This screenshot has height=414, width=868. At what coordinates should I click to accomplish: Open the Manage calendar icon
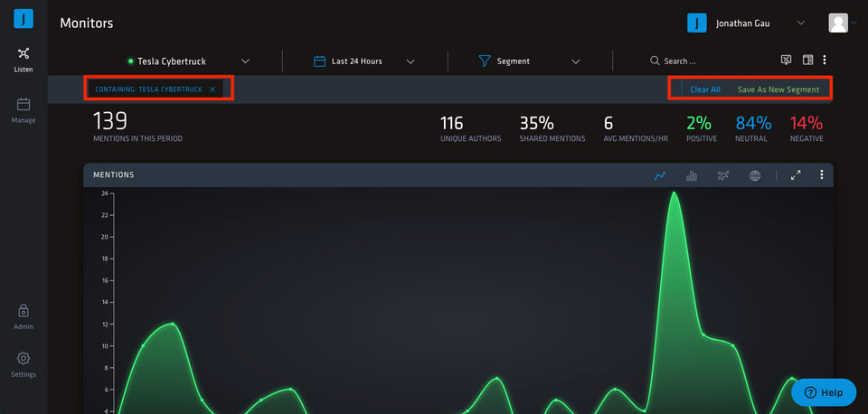tap(24, 104)
